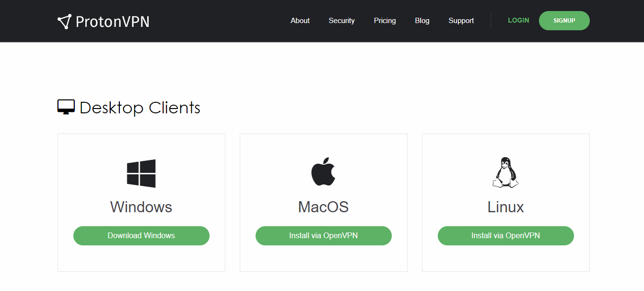Open the Security page in navigation
This screenshot has width=644, height=291.
[x=341, y=21]
